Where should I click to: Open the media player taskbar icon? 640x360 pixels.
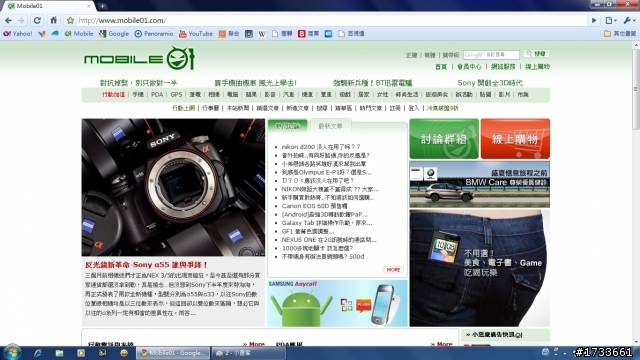click(81, 353)
